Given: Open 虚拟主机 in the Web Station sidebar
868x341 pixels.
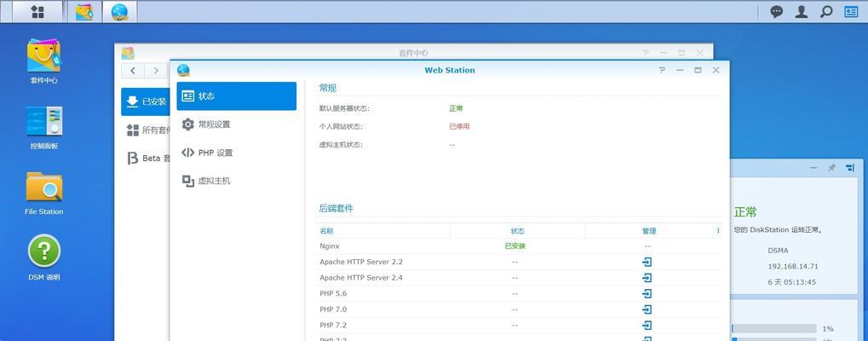Looking at the screenshot, I should tap(236, 181).
